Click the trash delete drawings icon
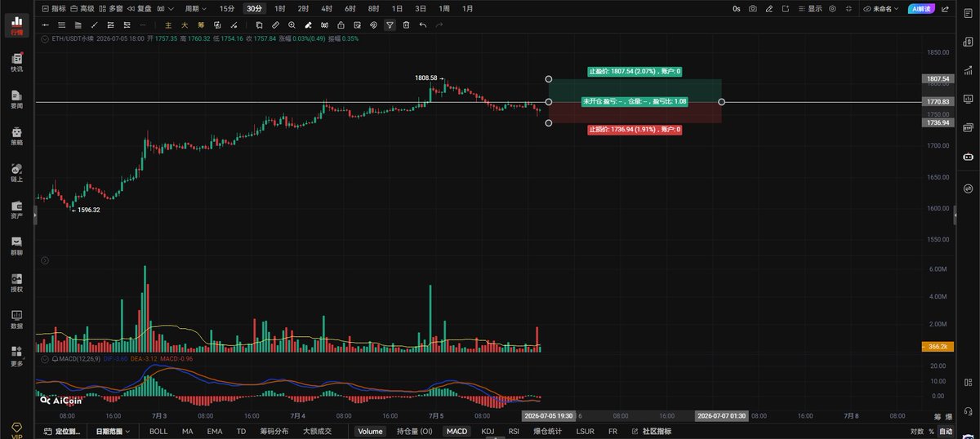Screen dimensions: 980x439 (406, 25)
